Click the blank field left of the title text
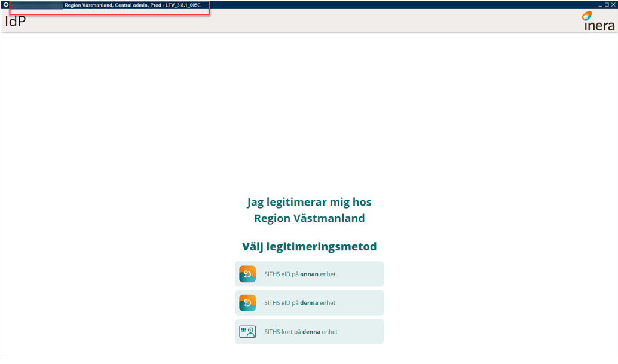 click(x=36, y=4)
